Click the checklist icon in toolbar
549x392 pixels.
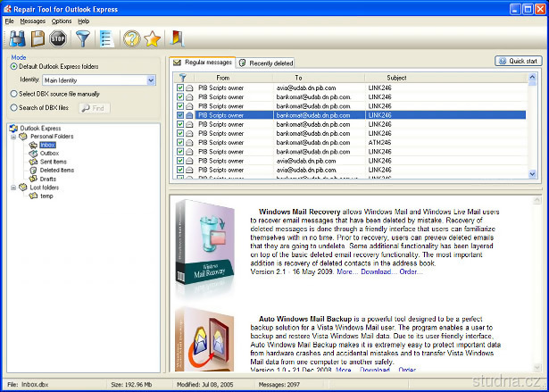click(x=106, y=38)
